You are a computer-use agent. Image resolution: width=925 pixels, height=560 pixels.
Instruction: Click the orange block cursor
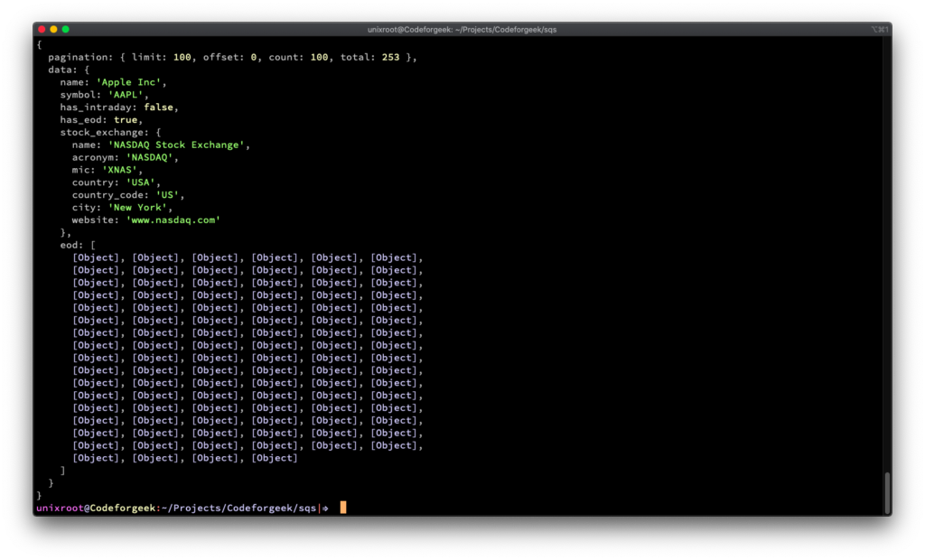[341, 507]
